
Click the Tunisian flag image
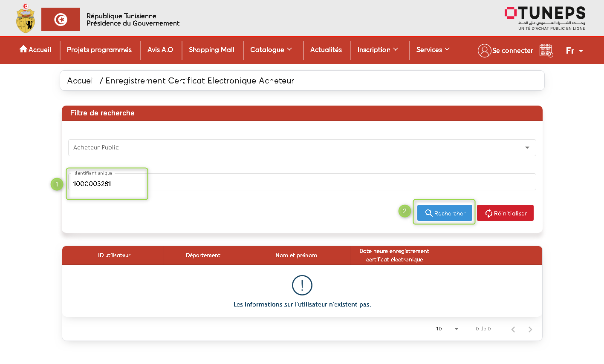(x=61, y=19)
